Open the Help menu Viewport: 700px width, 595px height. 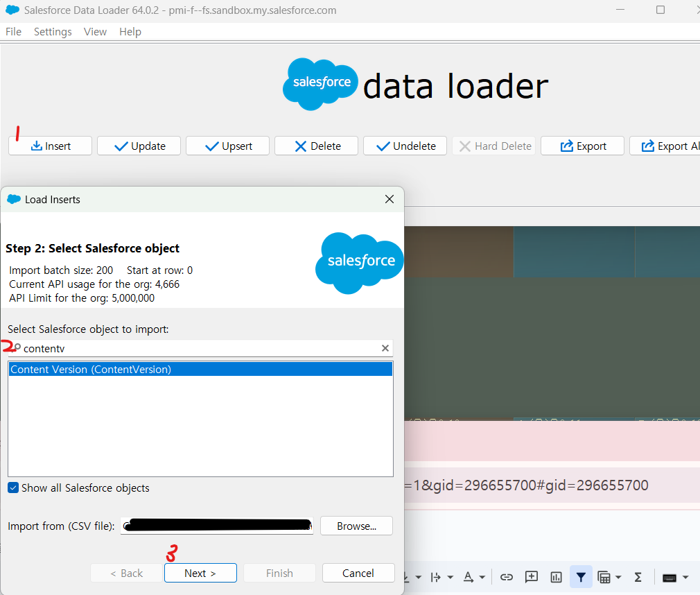130,32
